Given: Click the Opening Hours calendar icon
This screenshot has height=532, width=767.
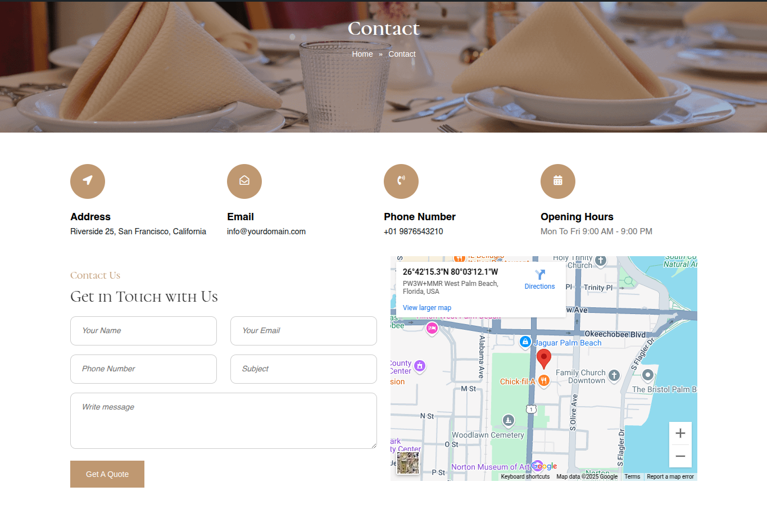Looking at the screenshot, I should pyautogui.click(x=558, y=181).
